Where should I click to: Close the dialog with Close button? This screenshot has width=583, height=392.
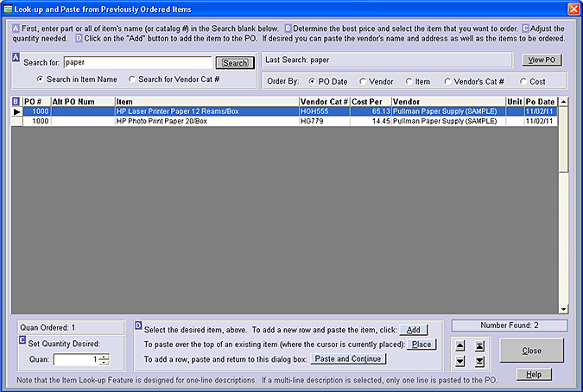point(532,351)
